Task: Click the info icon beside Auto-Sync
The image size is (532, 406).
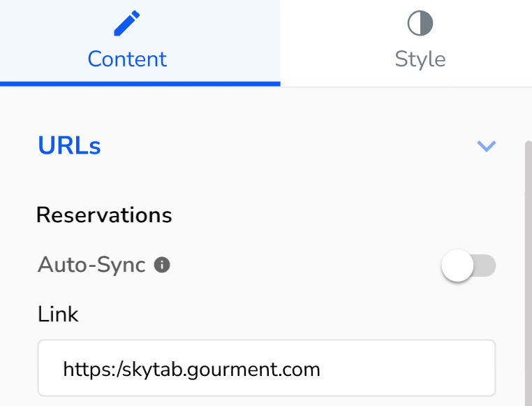Action: [x=162, y=265]
